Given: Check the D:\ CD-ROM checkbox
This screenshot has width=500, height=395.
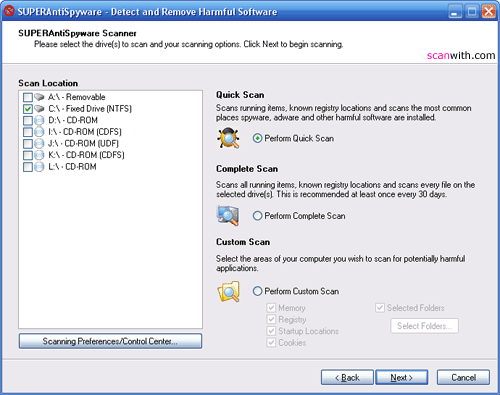Looking at the screenshot, I should pyautogui.click(x=28, y=120).
